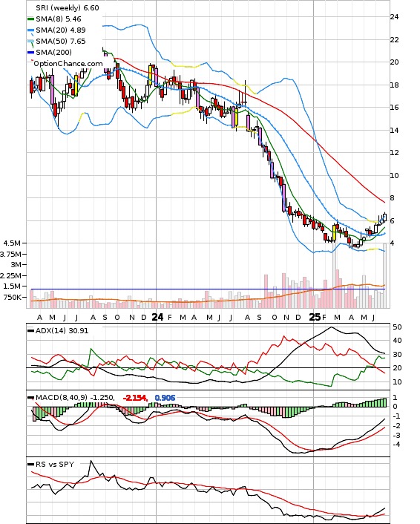420x524 pixels.
Task: Click the bold 25 year marker
Action: coord(315,317)
